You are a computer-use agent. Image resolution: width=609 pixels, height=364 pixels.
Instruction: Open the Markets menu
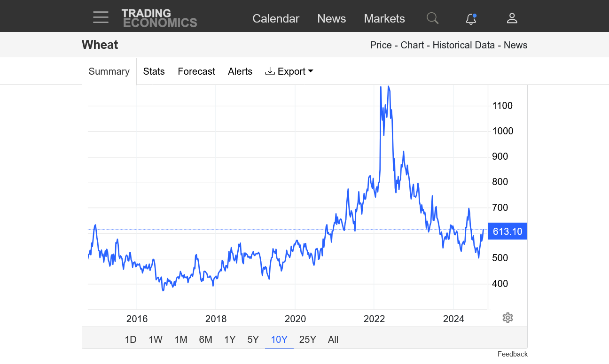click(384, 18)
